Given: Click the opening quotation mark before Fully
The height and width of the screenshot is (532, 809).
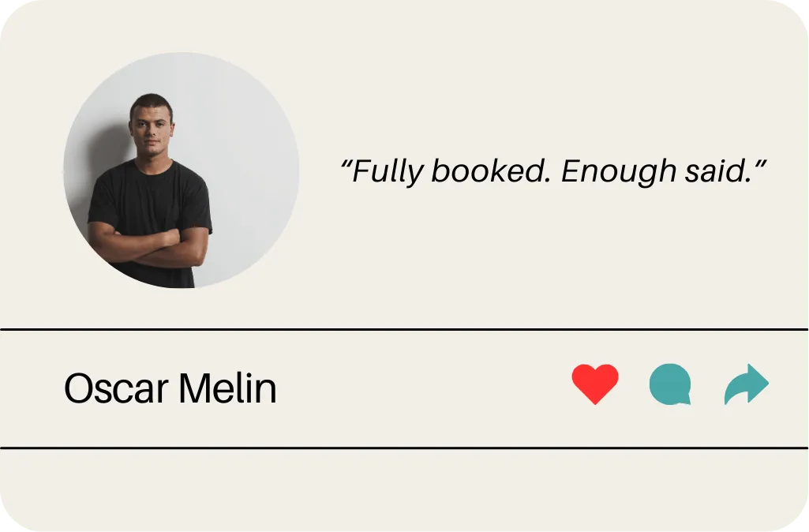Looking at the screenshot, I should tap(346, 164).
